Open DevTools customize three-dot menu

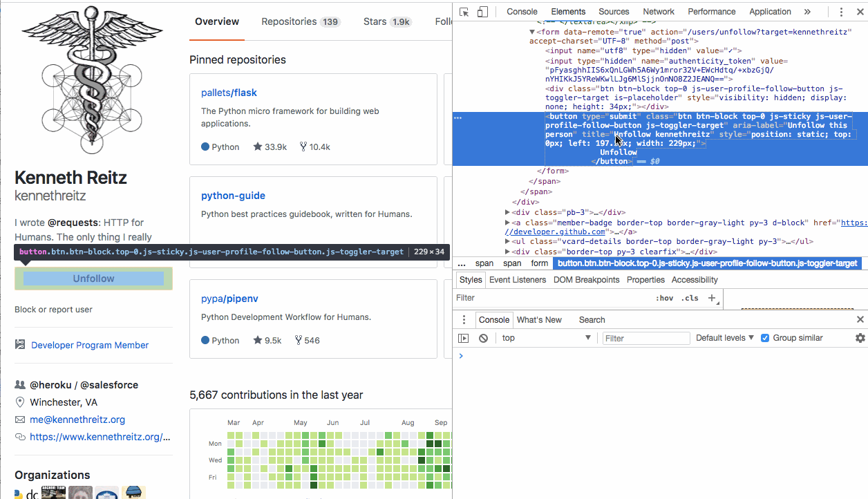pos(841,12)
